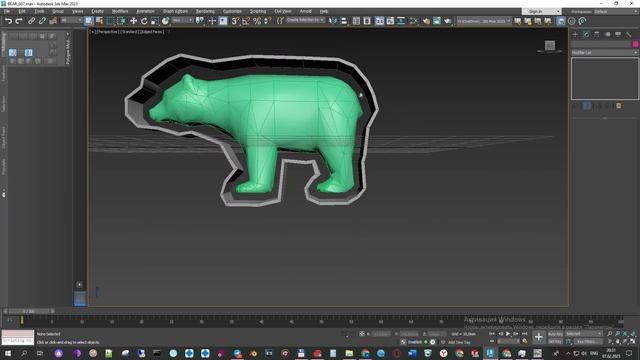Open the Animation menu
640x360 pixels.
click(145, 11)
